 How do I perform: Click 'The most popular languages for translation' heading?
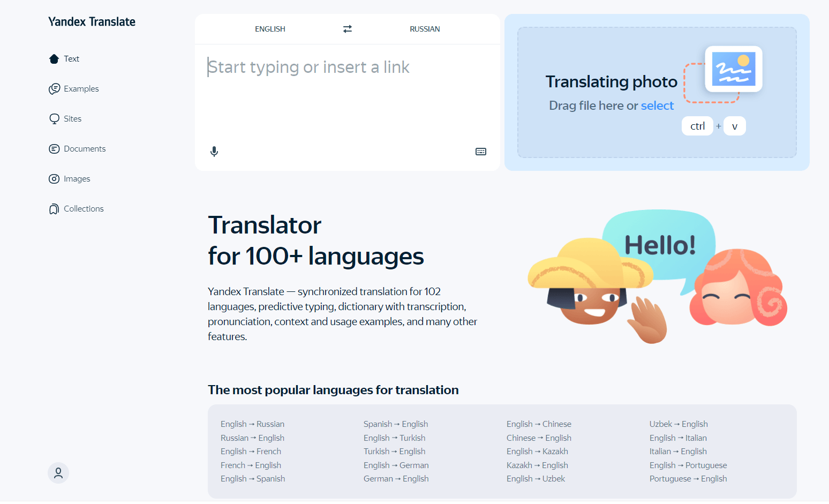[333, 390]
